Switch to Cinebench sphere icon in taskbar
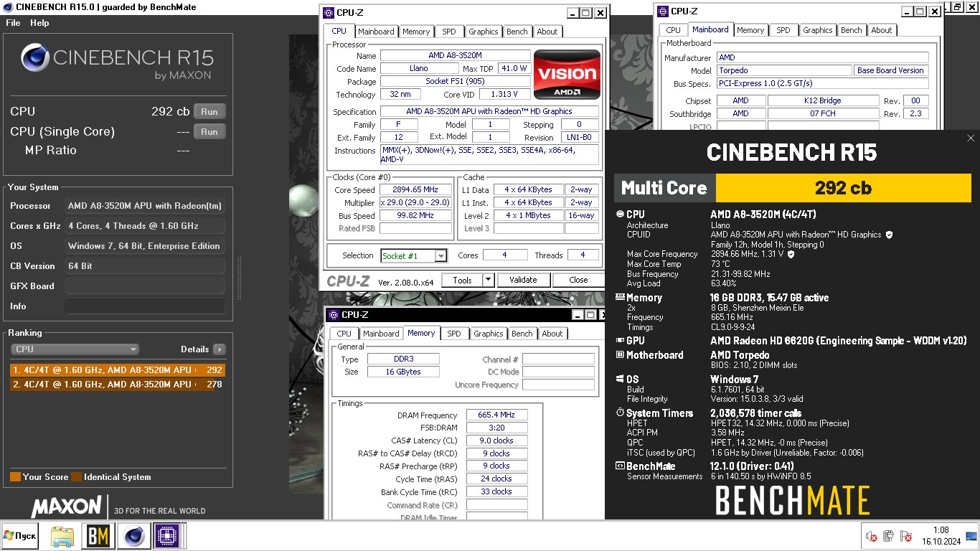The height and width of the screenshot is (551, 980). (x=133, y=536)
